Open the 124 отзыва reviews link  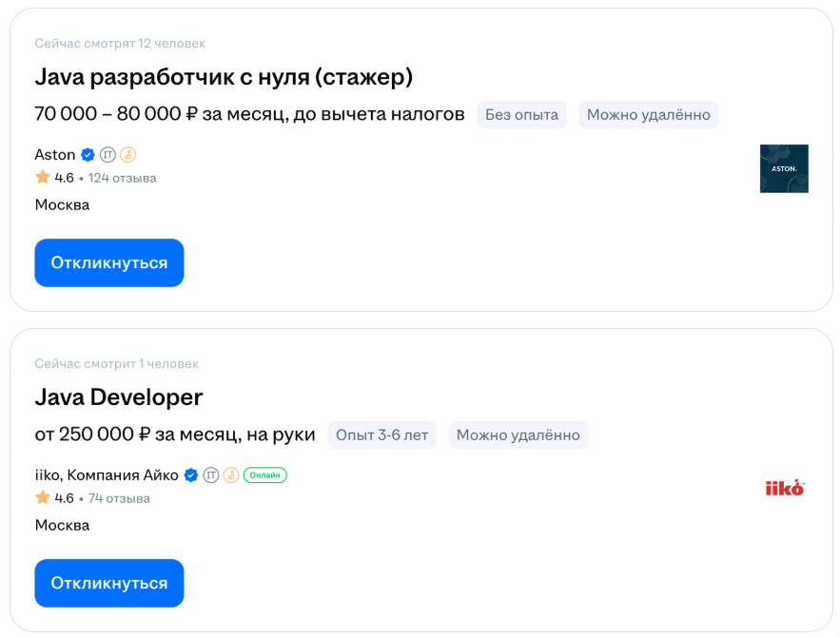click(122, 178)
